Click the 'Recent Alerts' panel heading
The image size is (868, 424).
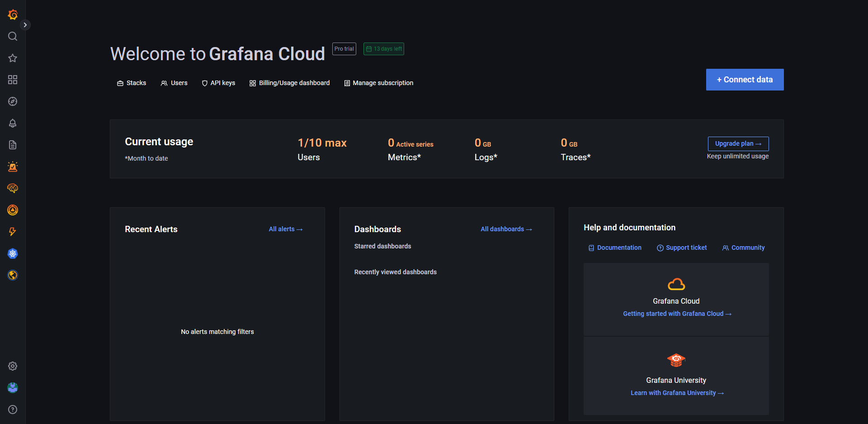(151, 229)
